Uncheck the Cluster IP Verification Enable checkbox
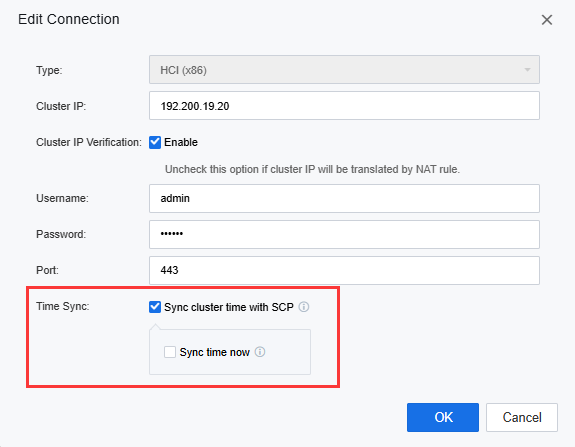Screen dimensions: 575x447 pyautogui.click(x=155, y=142)
